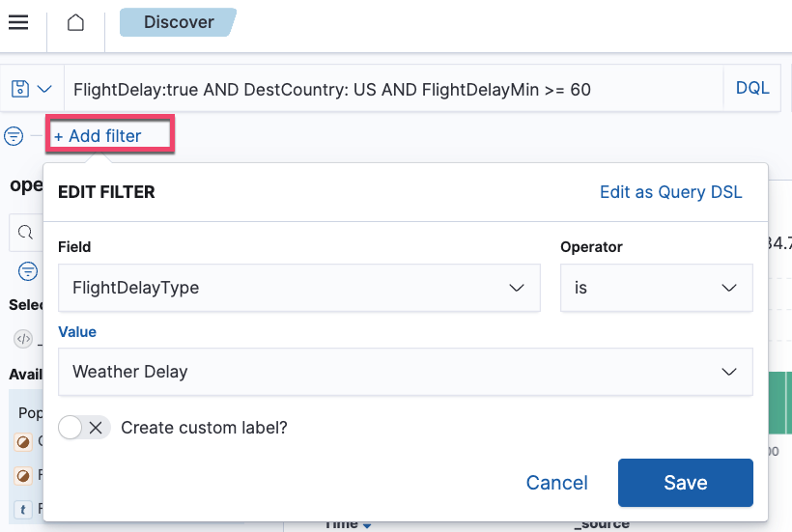The height and width of the screenshot is (532, 792).
Task: Click the second orange number field icon
Action: point(23,475)
